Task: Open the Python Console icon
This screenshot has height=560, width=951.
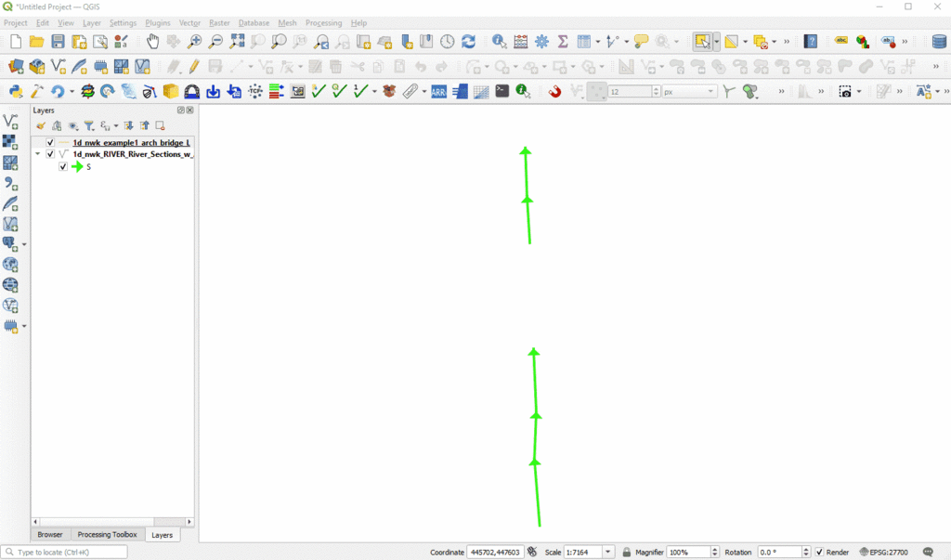Action: 15,91
